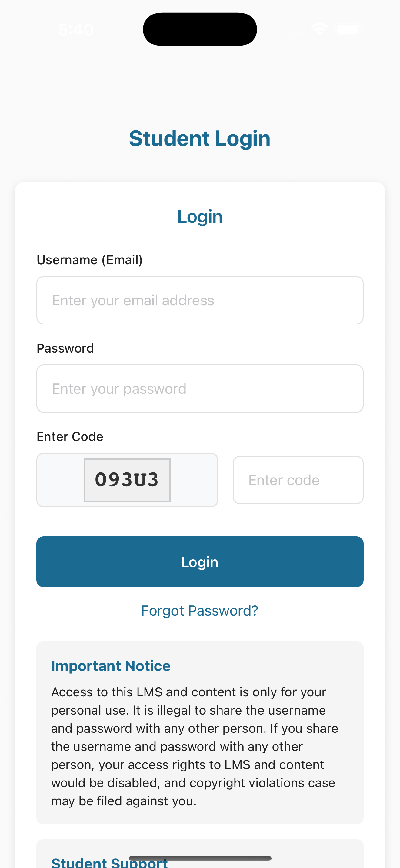Click the Username (Email) label

point(89,259)
